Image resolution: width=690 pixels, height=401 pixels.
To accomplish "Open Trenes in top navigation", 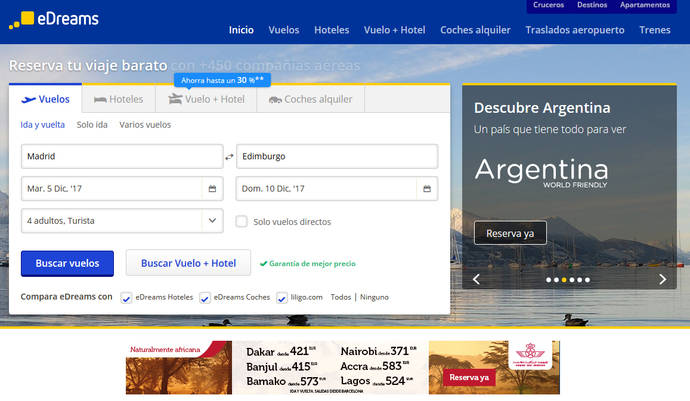I will [x=655, y=30].
